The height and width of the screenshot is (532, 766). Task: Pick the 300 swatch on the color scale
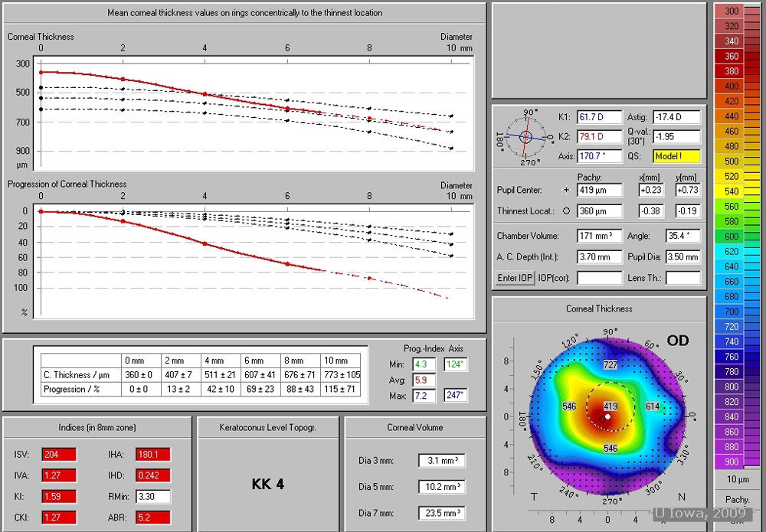coord(732,11)
